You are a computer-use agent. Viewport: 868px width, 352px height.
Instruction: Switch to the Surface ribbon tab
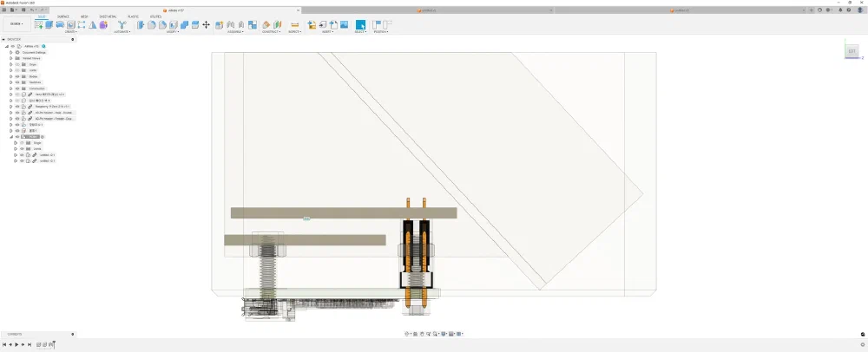[63, 16]
